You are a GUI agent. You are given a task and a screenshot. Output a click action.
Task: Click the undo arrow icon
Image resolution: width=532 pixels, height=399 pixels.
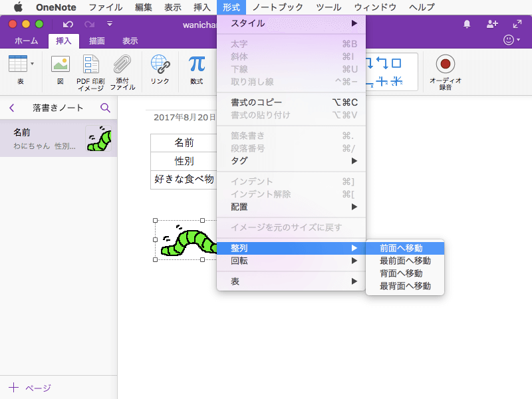68,24
